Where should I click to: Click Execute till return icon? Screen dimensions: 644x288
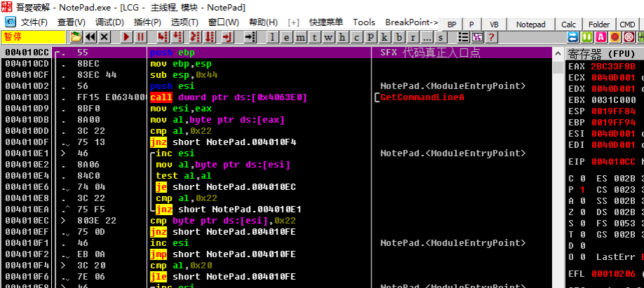pyautogui.click(x=228, y=37)
